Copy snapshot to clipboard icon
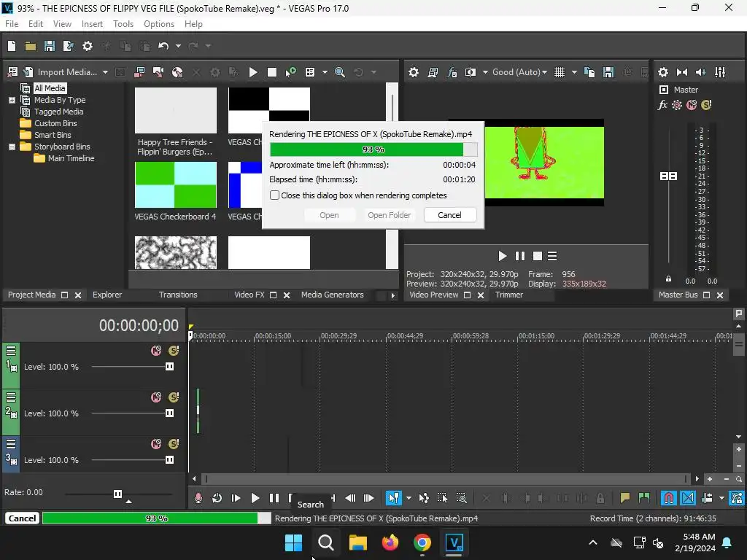747x560 pixels. point(589,72)
